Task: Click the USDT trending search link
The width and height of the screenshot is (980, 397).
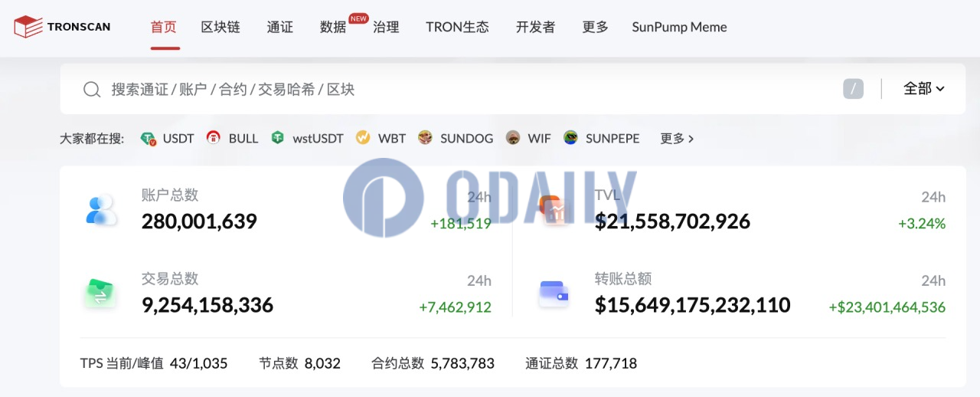Action: click(178, 139)
